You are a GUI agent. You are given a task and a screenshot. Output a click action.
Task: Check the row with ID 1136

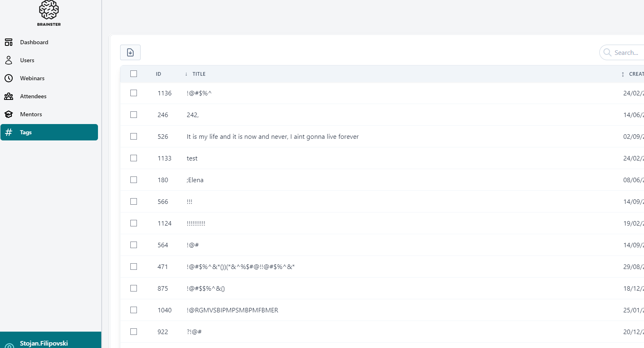point(134,93)
